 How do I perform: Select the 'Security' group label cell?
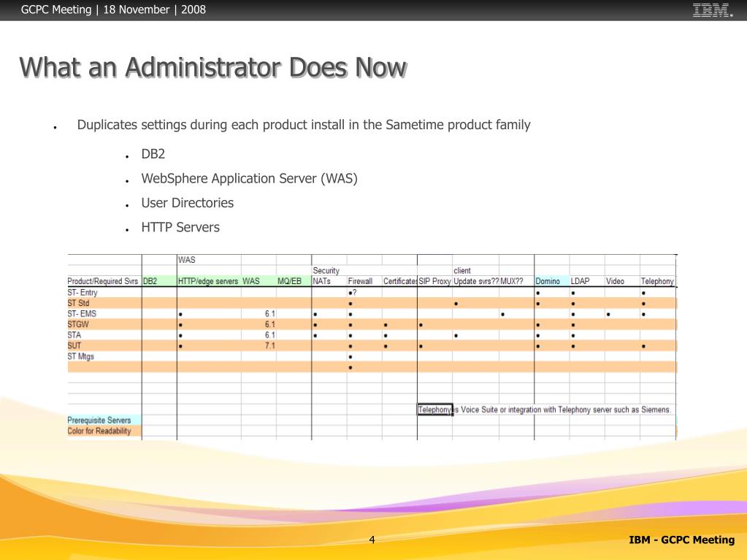click(x=326, y=270)
